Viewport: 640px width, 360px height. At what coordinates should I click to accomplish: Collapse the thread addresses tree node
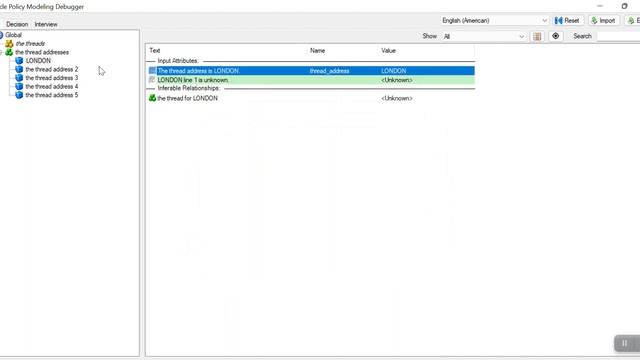click(x=1, y=52)
